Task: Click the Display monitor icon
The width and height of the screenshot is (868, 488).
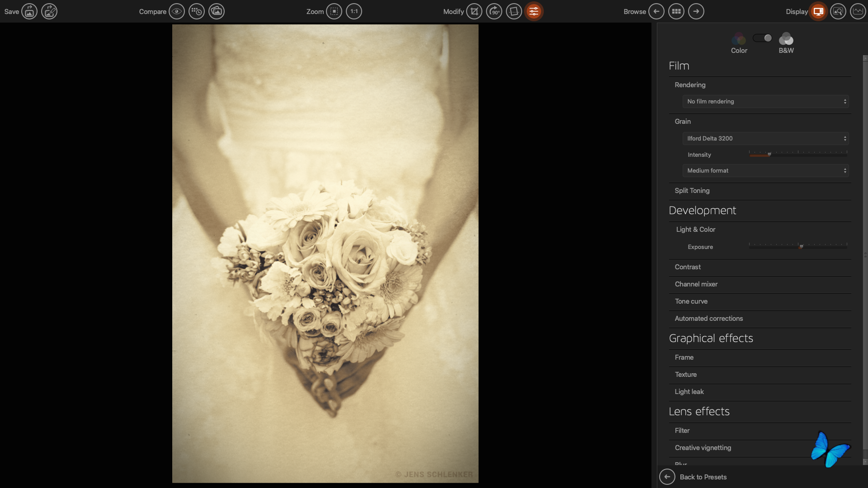Action: coord(818,11)
